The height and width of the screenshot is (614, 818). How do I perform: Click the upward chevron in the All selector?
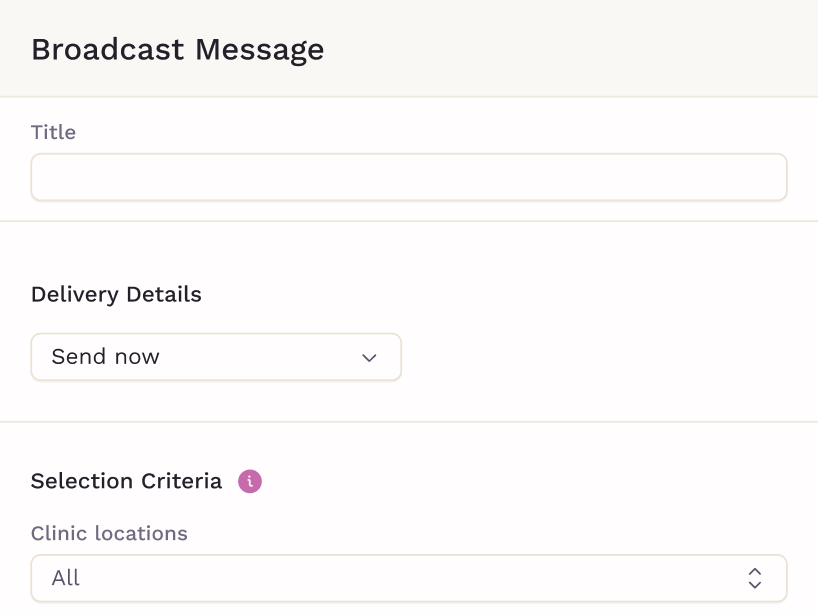tap(754, 572)
